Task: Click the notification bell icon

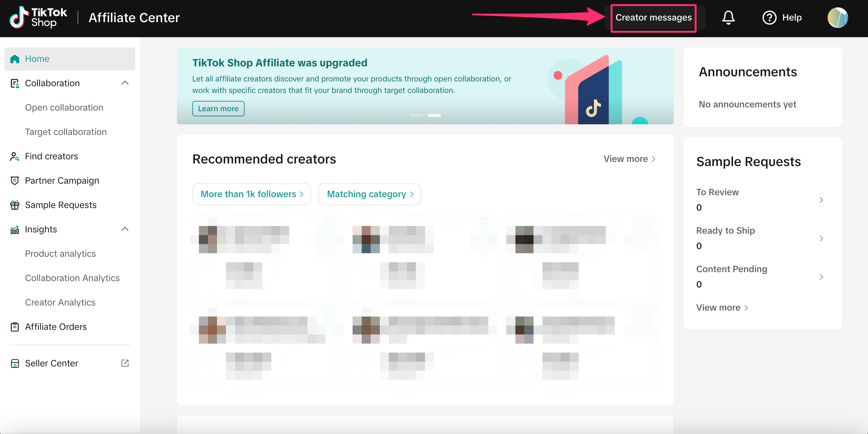Action: (x=728, y=18)
